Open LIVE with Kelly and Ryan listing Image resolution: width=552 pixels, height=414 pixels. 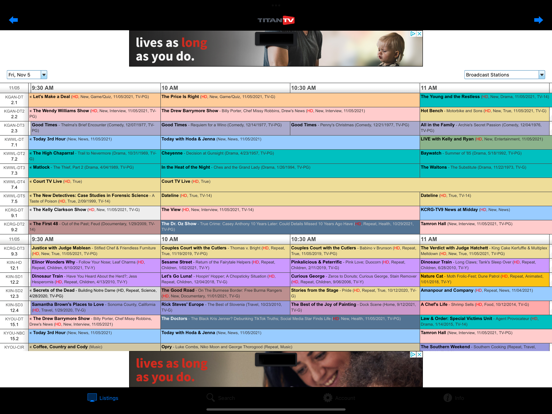pyautogui.click(x=486, y=142)
